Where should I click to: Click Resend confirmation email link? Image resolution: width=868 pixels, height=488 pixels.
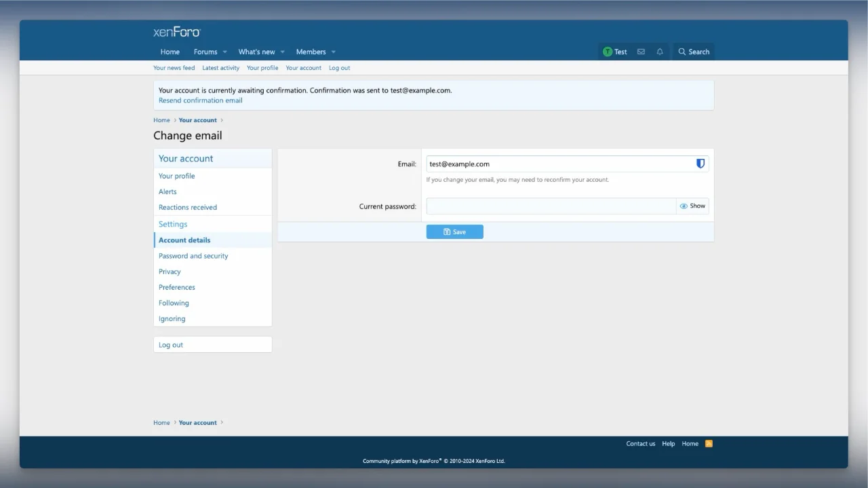point(200,100)
